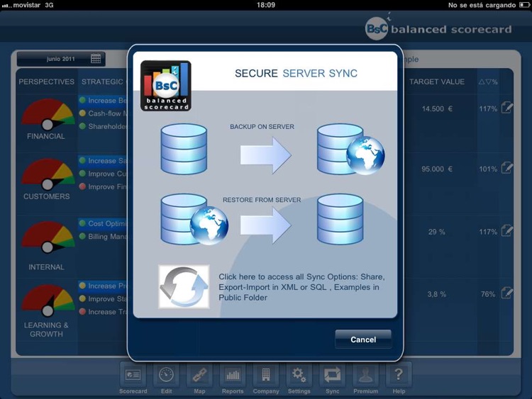This screenshot has height=399, width=532.
Task: Click the BsC balanced scorecard app logo
Action: (x=166, y=86)
